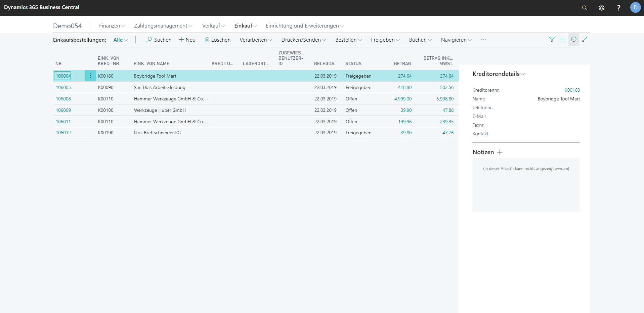Viewport: 644px width, 313px height.
Task: Click amount 39,90 for Werkzeuge Huber
Action: [x=406, y=110]
